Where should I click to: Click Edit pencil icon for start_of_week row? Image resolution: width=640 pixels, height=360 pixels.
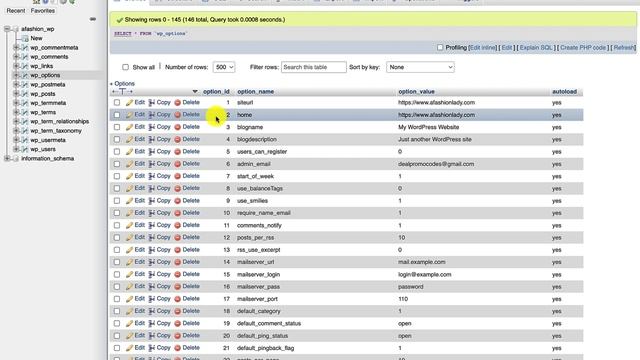pyautogui.click(x=129, y=176)
